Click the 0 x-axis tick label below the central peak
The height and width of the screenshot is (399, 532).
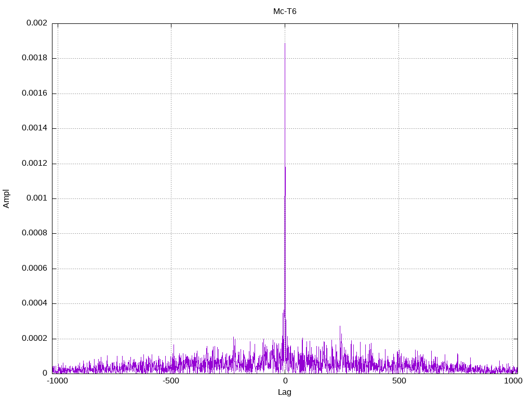(x=285, y=381)
